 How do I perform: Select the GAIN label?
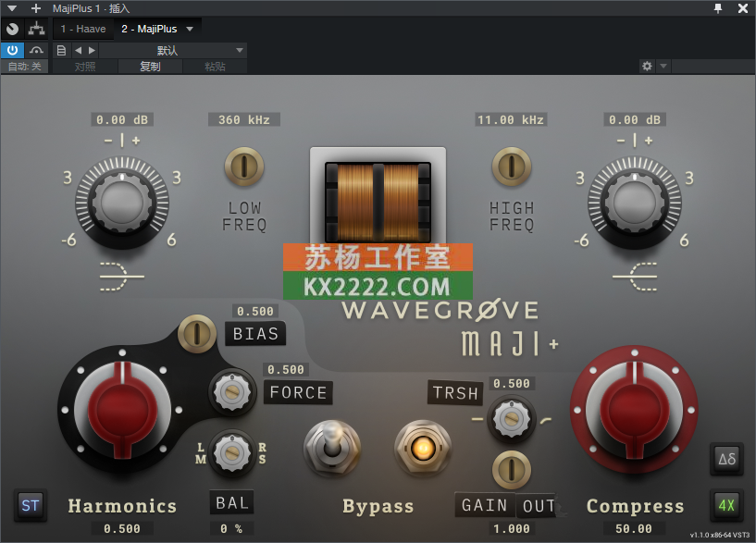point(485,505)
